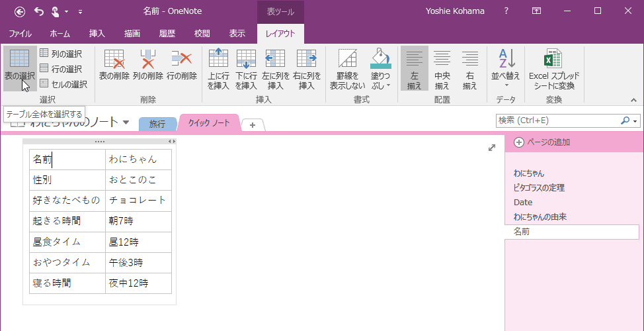Click the magnifier search icon
The width and height of the screenshot is (644, 331).
625,120
